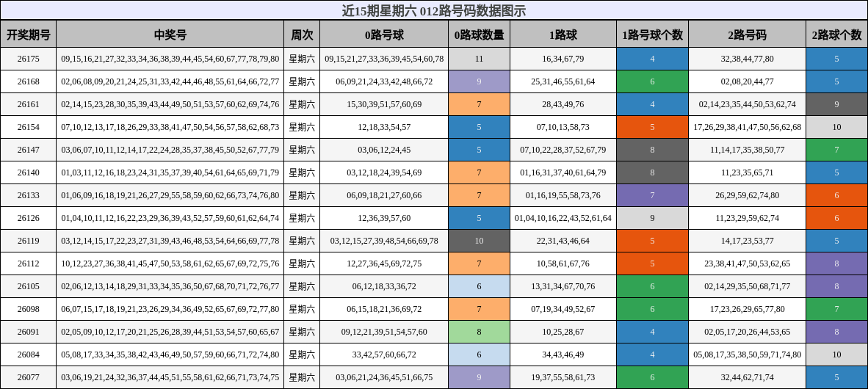868x389 pixels.
Task: Select issue number 26077
Action: [28, 377]
